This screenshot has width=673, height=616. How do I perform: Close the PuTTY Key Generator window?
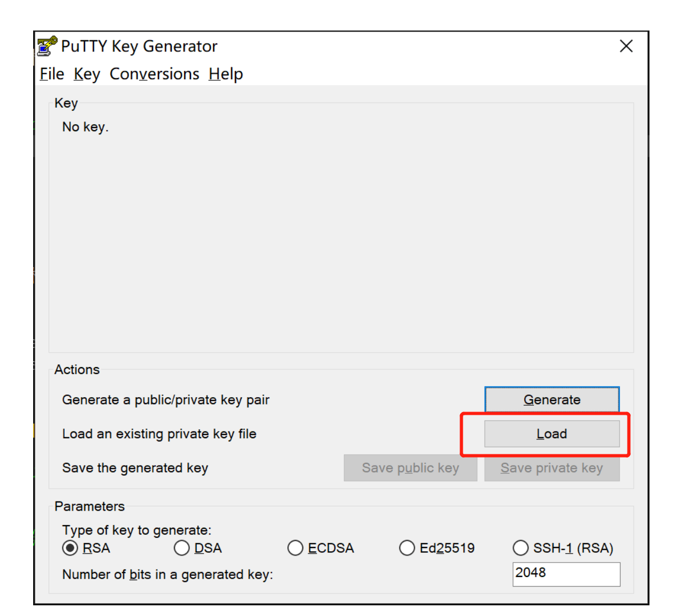[x=625, y=46]
